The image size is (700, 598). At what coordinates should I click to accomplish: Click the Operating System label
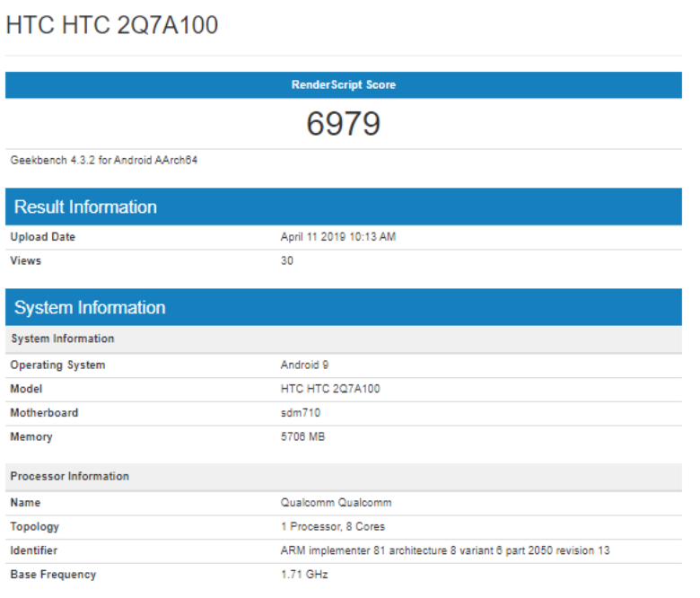(57, 365)
